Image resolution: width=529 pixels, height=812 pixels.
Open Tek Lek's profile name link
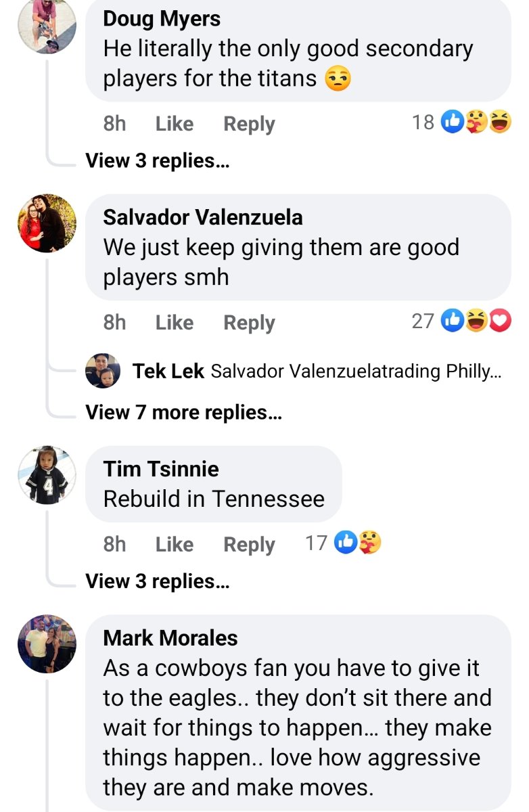(x=168, y=371)
